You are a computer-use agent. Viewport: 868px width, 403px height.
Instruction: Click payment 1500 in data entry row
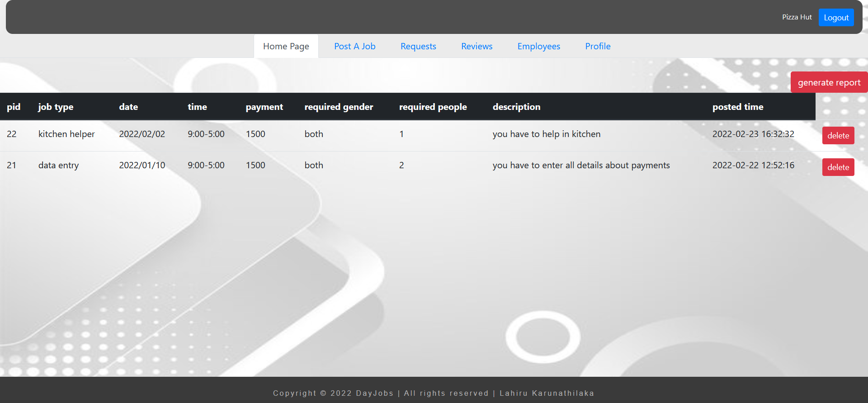255,165
